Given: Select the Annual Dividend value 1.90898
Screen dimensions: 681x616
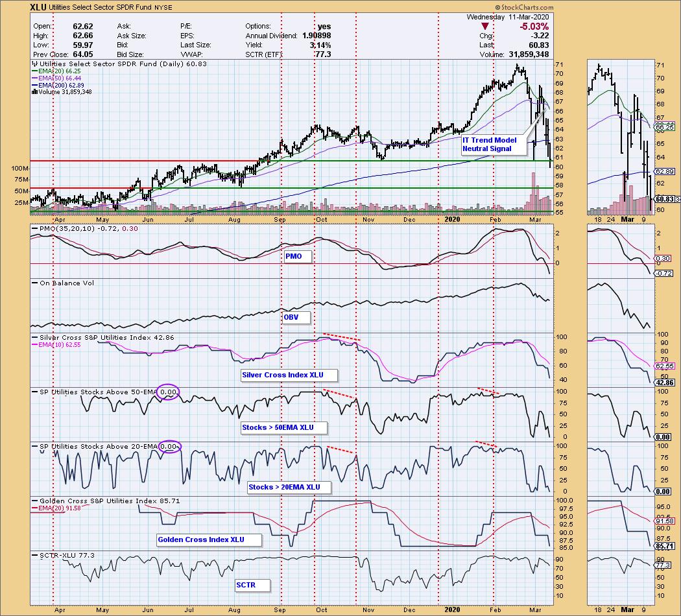Looking at the screenshot, I should pos(317,36).
